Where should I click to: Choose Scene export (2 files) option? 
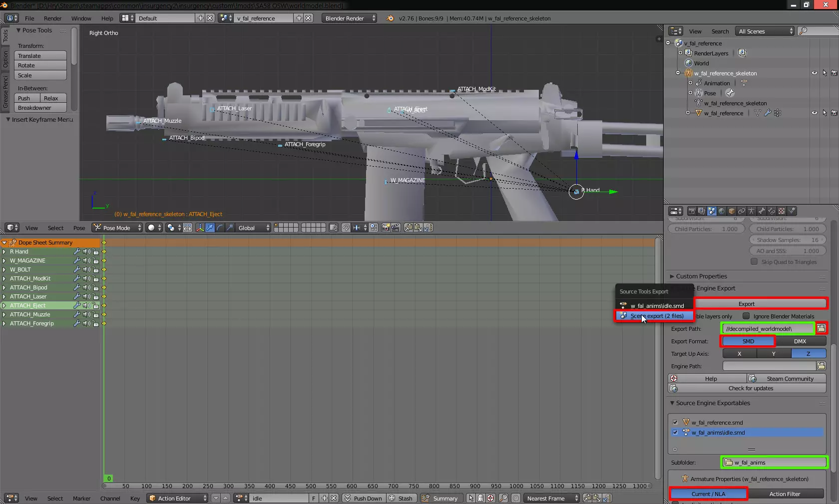pyautogui.click(x=656, y=316)
